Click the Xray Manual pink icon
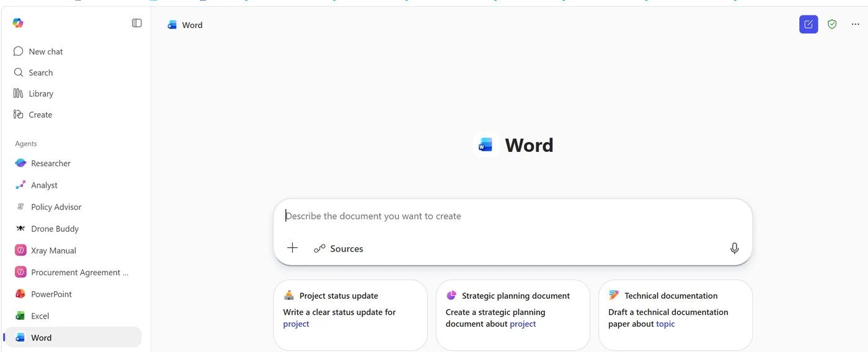 point(20,250)
